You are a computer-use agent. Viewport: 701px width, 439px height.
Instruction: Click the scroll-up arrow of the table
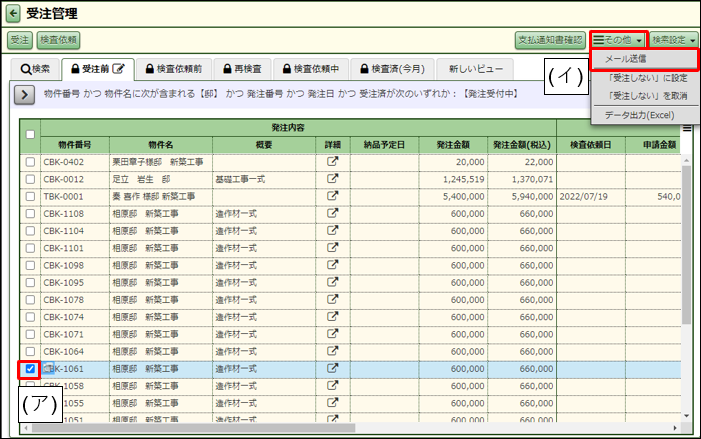(687, 160)
